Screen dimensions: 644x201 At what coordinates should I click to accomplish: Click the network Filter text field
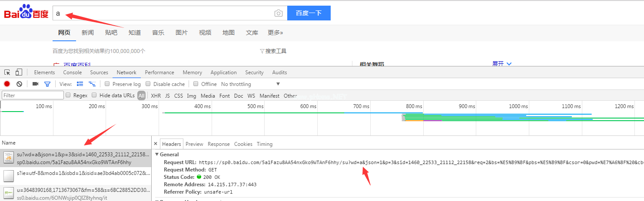(33, 95)
